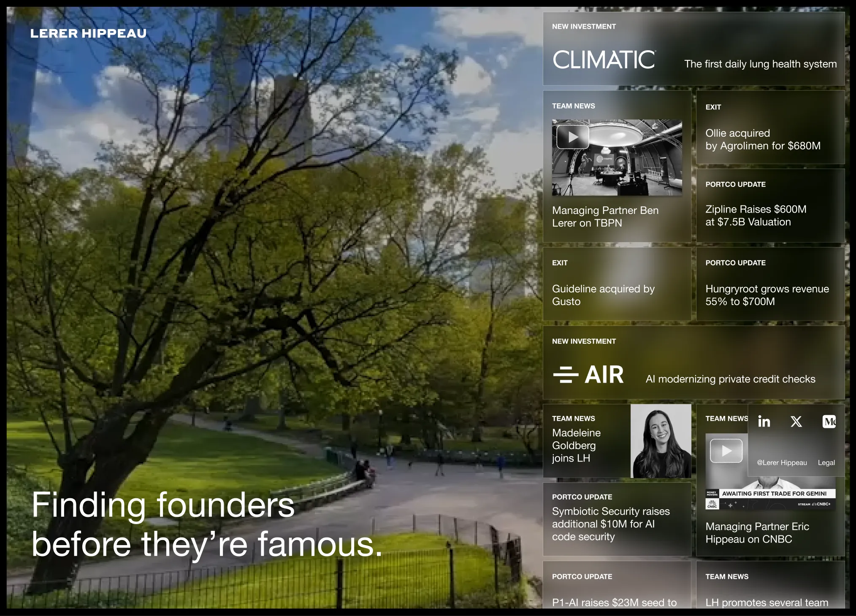856x616 pixels.
Task: Click the CNBC 'Awaiting First Trade for Gemini' banner
Action: click(x=771, y=494)
